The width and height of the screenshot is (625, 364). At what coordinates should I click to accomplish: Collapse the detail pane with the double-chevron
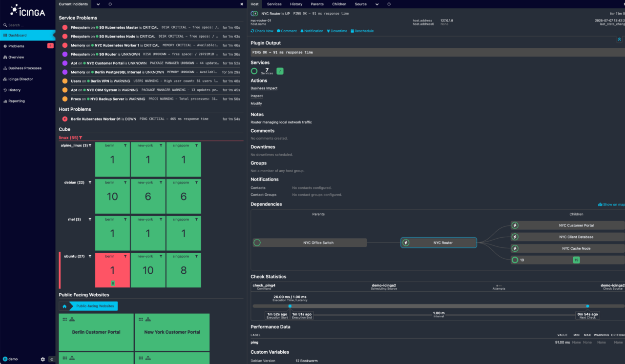point(619,40)
